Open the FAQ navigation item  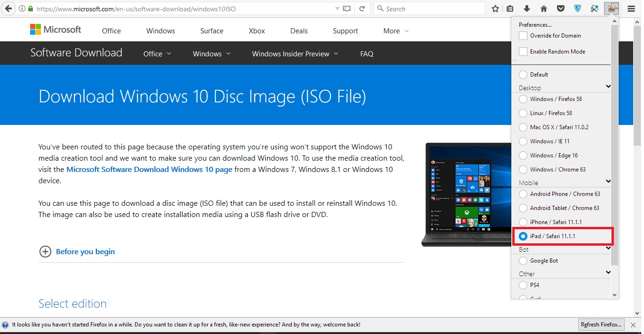[x=366, y=54]
